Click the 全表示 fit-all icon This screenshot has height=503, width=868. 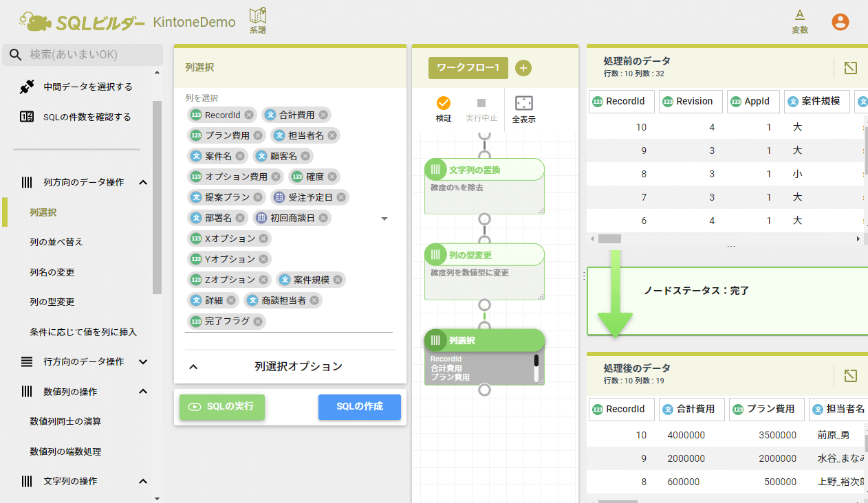pyautogui.click(x=524, y=103)
